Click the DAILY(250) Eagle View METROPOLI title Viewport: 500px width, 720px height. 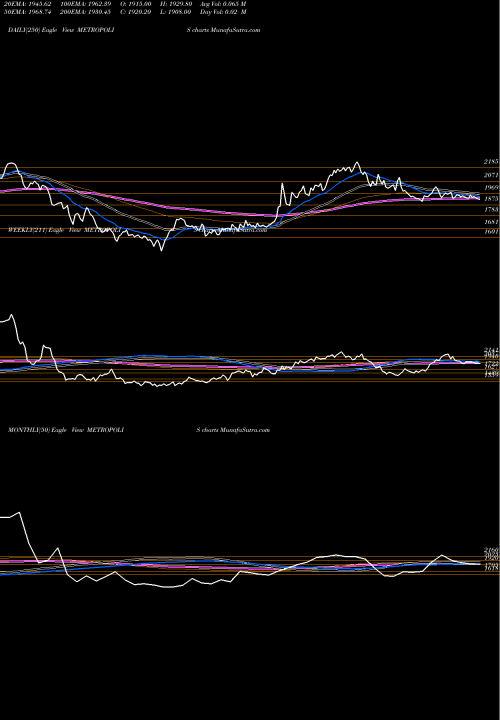[61, 30]
